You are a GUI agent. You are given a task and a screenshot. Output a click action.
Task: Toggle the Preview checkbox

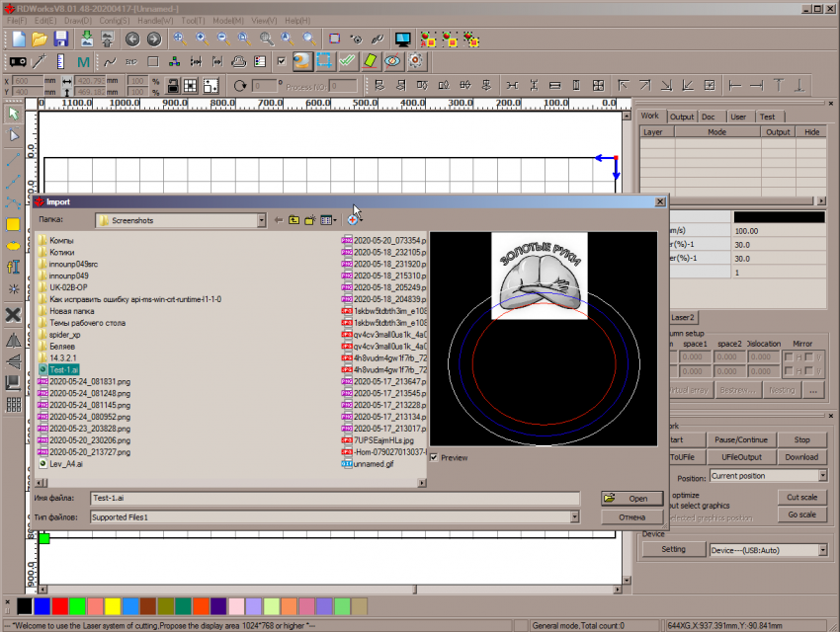click(434, 458)
